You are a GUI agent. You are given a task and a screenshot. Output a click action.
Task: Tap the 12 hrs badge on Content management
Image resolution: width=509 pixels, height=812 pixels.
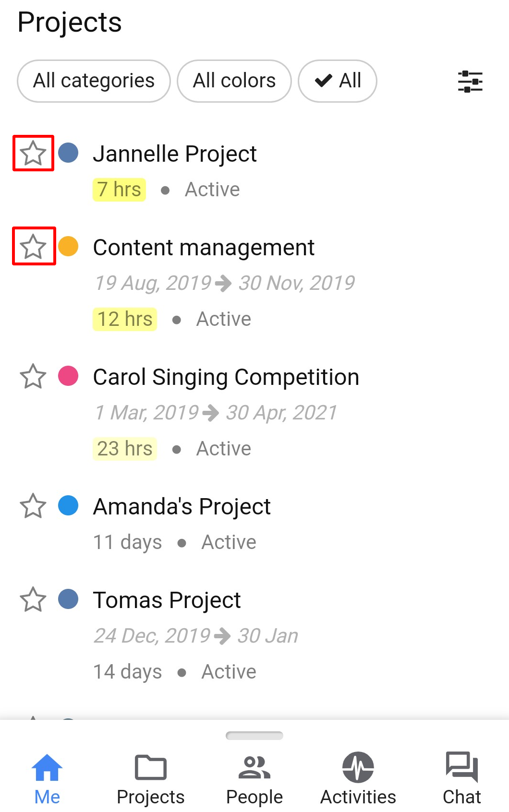click(x=125, y=319)
